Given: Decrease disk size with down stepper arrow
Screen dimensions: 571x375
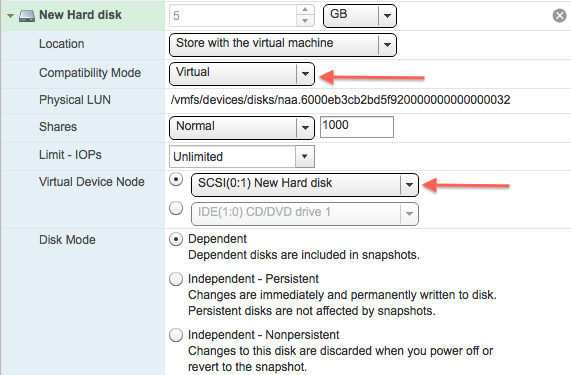Looking at the screenshot, I should coord(305,21).
